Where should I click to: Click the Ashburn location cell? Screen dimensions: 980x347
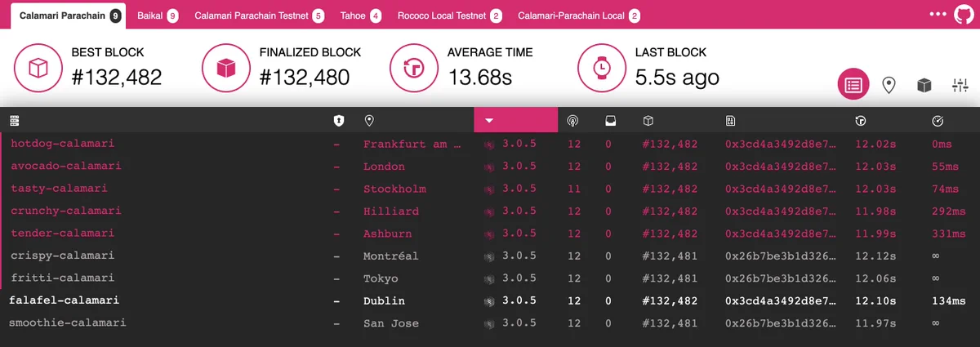pos(387,234)
